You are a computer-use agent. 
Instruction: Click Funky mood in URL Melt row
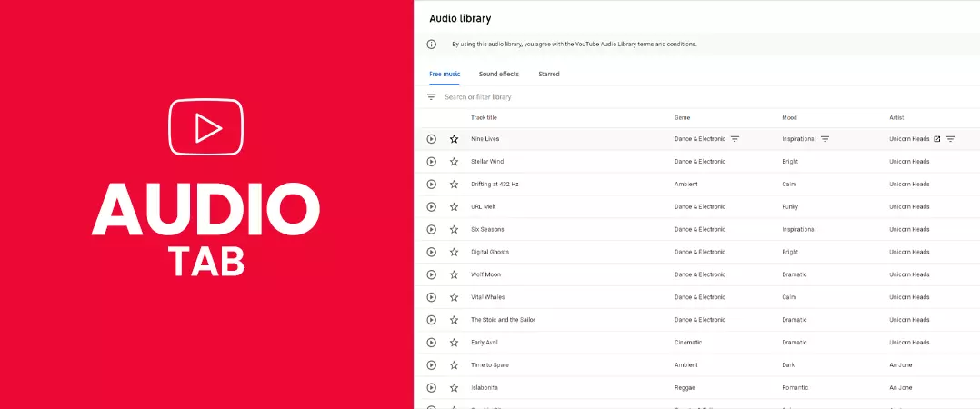790,206
